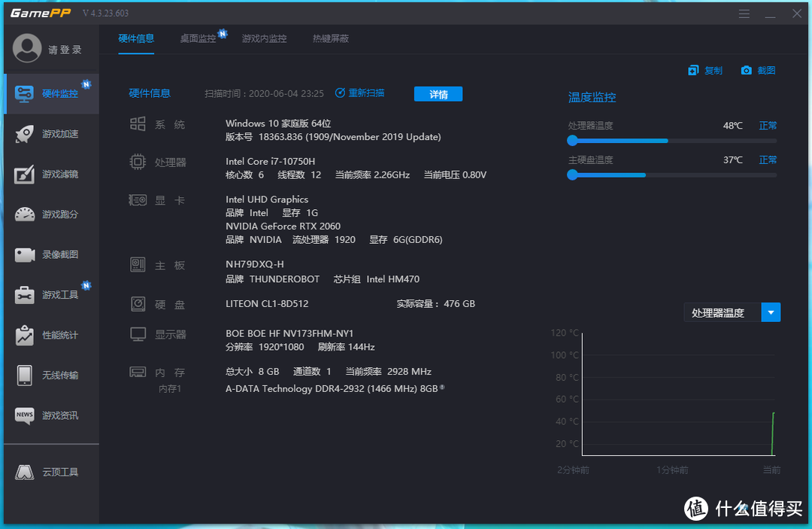Click the A-DATA Technology DDR4-2932 memory row
812x529 pixels.
(335, 388)
